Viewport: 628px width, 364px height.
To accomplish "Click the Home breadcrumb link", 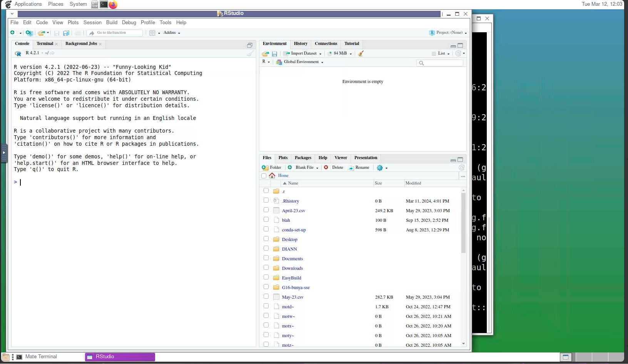I will 283,176.
